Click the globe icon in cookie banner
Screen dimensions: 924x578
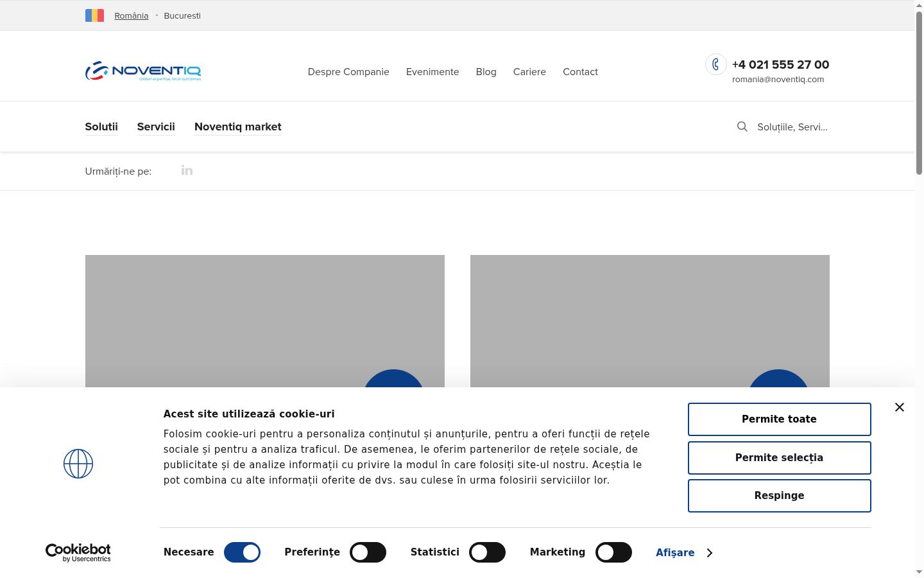point(78,464)
